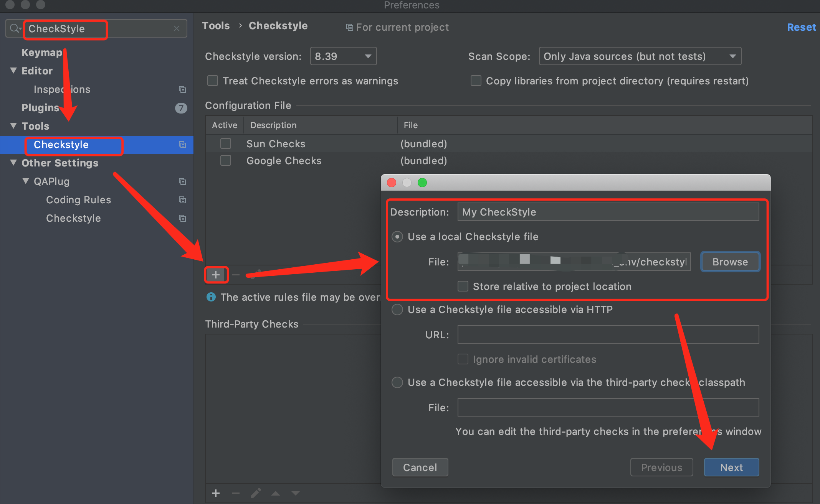Collapse the Other Settings node
820x504 pixels.
pos(13,163)
